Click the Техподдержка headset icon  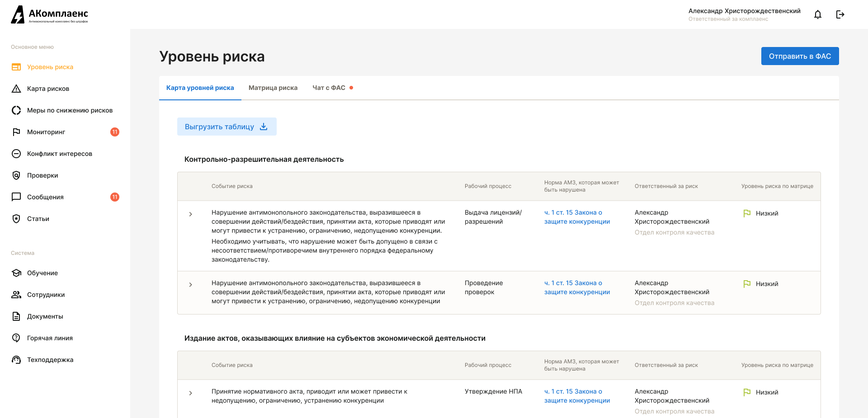pyautogui.click(x=16, y=360)
